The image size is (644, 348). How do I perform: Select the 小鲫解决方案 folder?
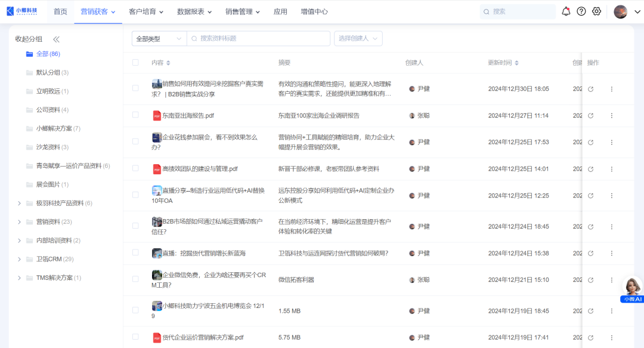[54, 128]
